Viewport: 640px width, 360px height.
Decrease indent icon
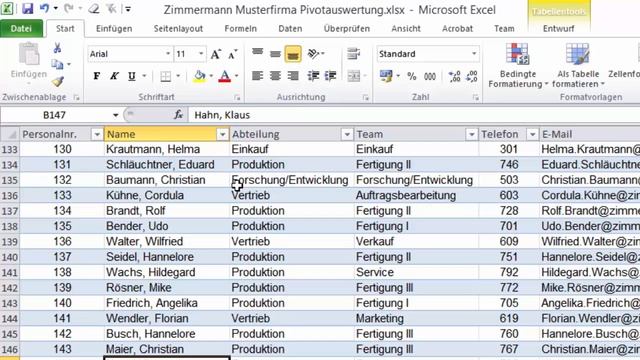pyautogui.click(x=313, y=76)
